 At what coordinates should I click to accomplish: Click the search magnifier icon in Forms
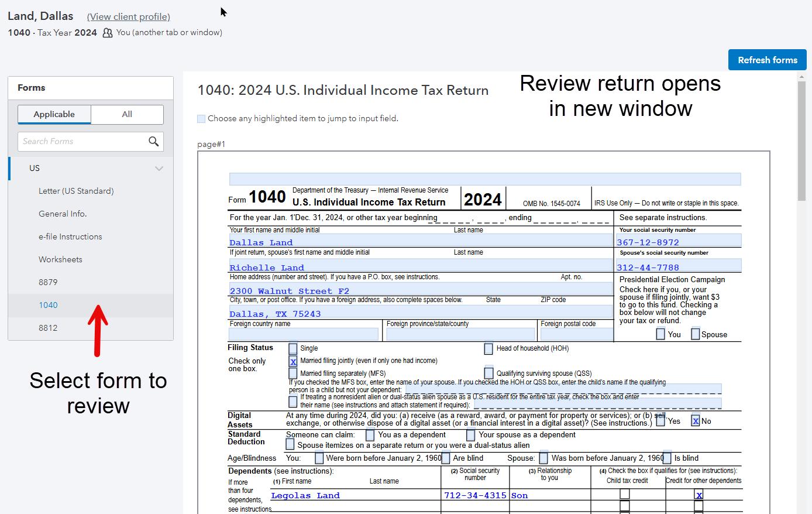coord(153,141)
